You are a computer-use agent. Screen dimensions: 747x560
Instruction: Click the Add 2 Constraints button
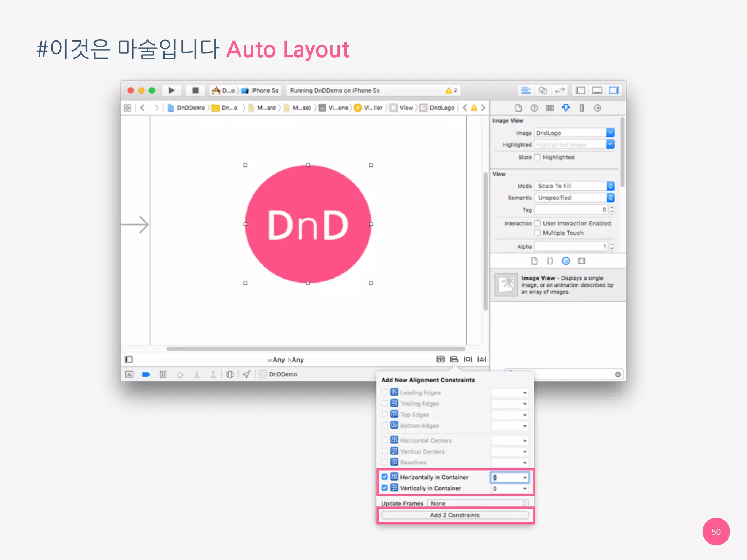coord(455,515)
